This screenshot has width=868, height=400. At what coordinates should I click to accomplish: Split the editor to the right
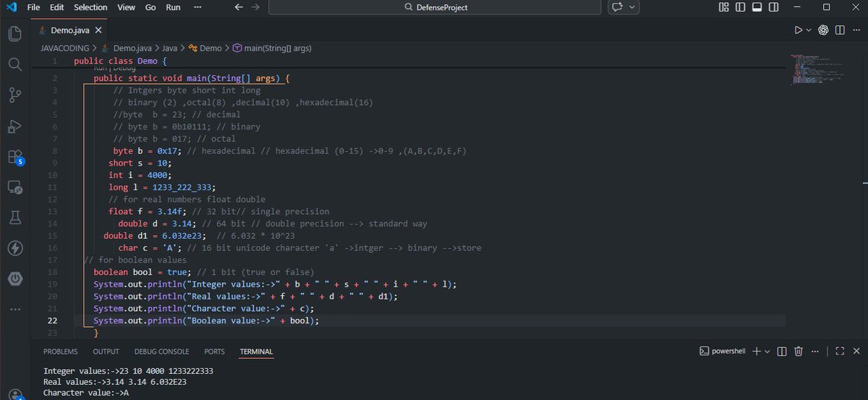coord(841,30)
